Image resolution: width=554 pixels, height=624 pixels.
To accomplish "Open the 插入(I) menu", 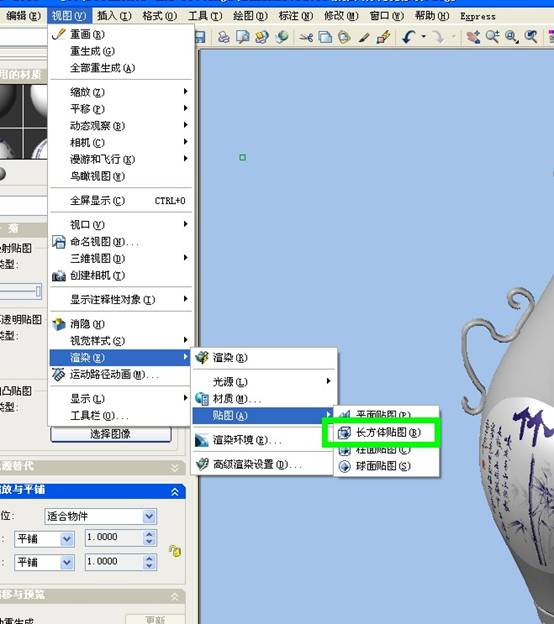I will 114,16.
